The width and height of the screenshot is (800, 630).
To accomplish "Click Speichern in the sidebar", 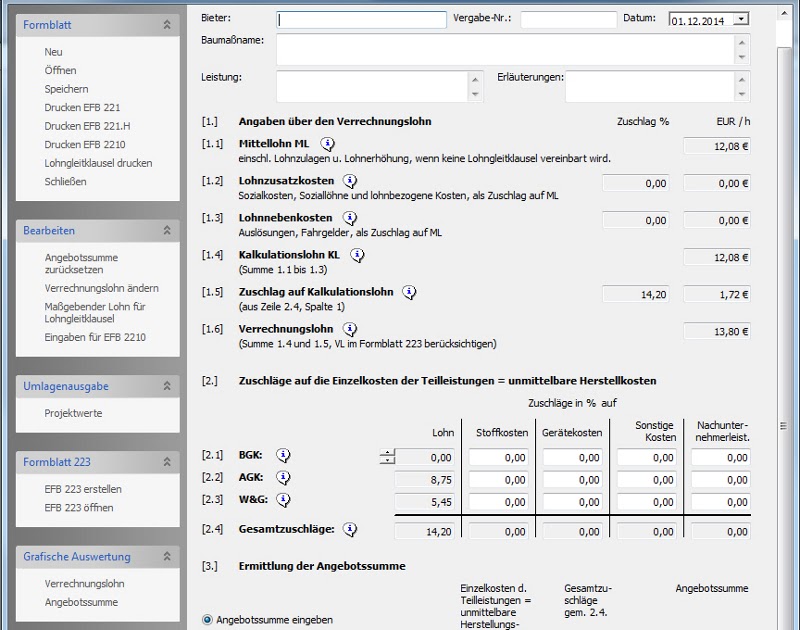I will pos(66,89).
